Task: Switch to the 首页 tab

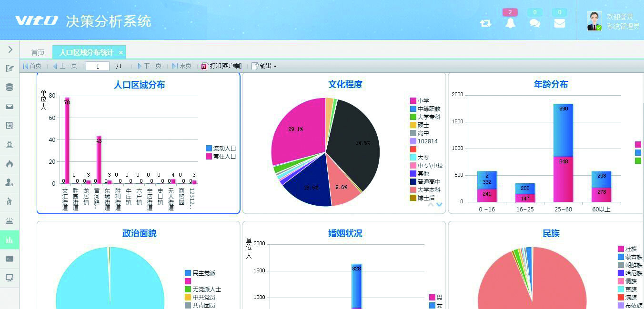Action: [x=38, y=52]
